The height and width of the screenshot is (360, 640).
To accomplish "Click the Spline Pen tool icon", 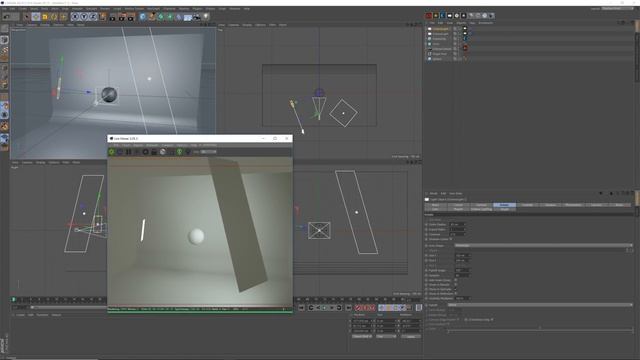I will tap(152, 17).
